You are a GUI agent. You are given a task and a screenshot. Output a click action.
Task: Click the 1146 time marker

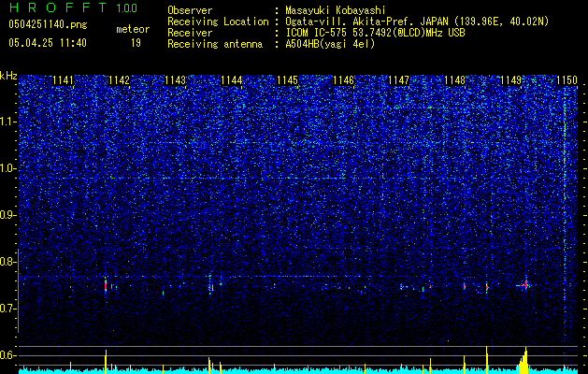click(x=343, y=80)
